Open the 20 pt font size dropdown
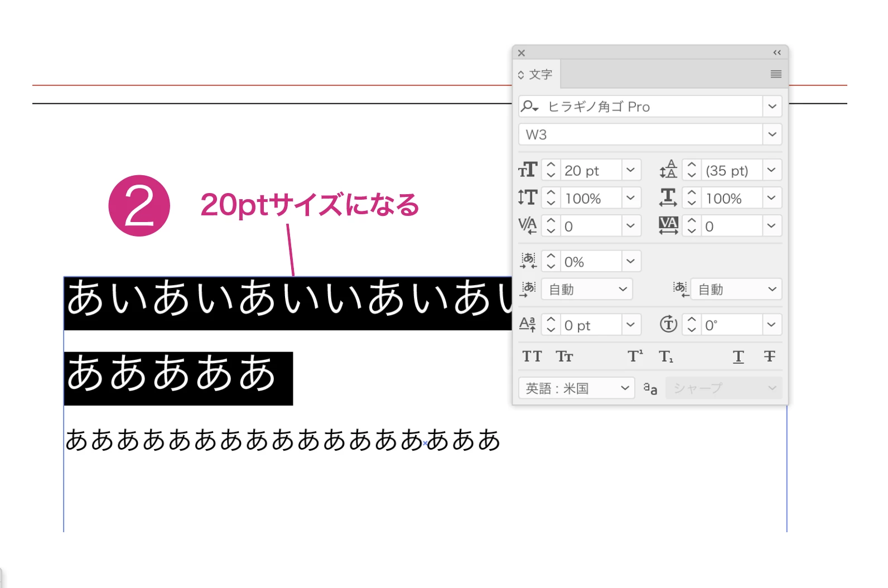The height and width of the screenshot is (588, 888). (631, 170)
